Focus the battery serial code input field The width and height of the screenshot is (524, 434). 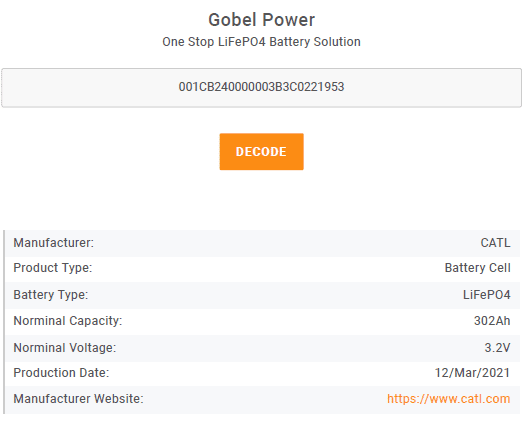pos(261,88)
